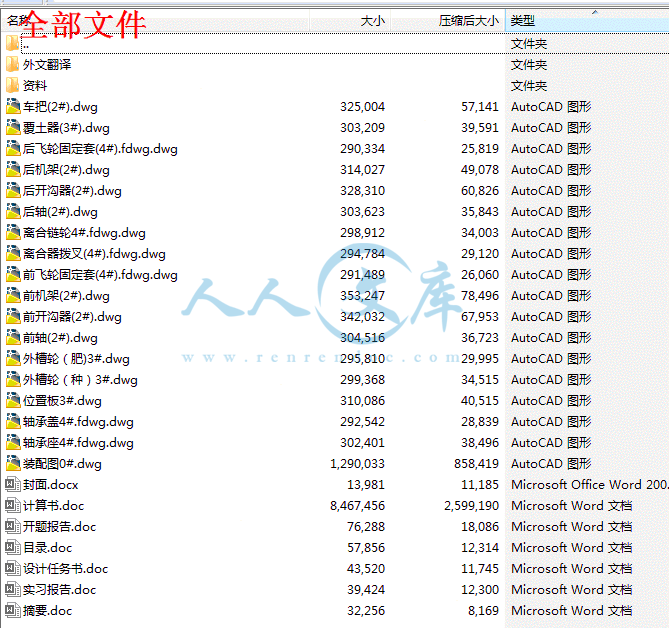Sort by the 类型 column header
669x628 pixels.
tap(587, 20)
